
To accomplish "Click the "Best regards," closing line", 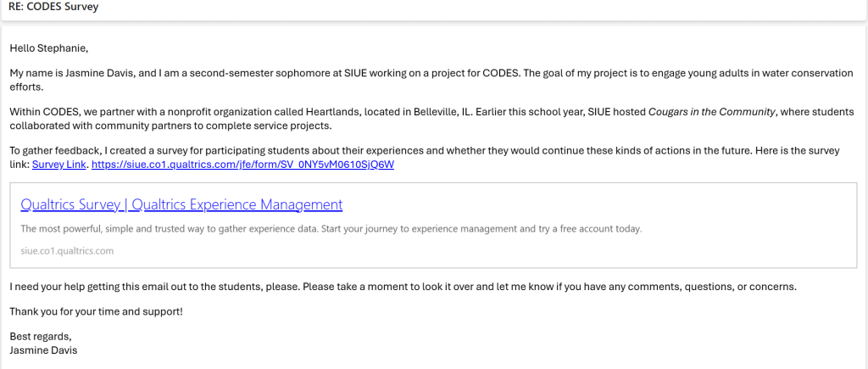I will click(41, 337).
